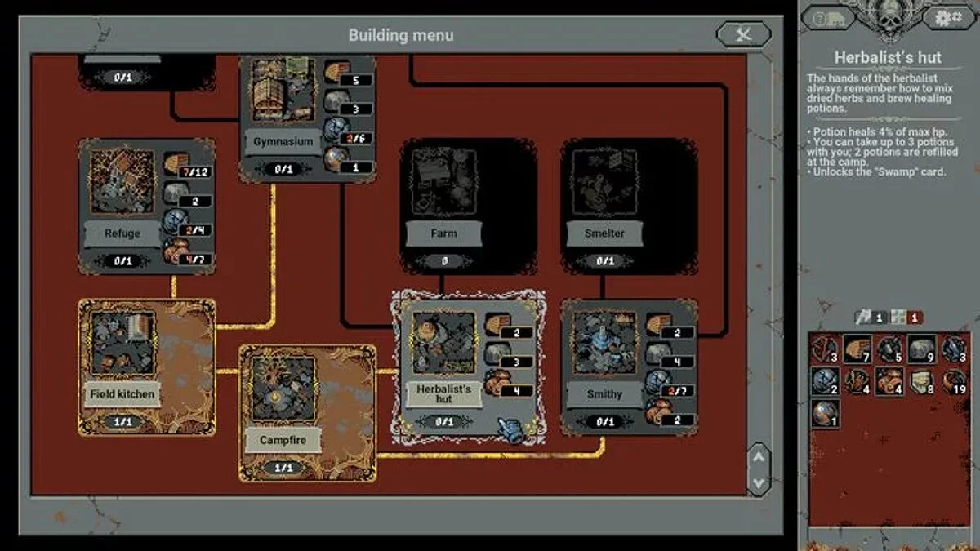Click the Gymnasium 0/1 build counter
Image resolution: width=980 pixels, height=551 pixels.
pyautogui.click(x=283, y=169)
